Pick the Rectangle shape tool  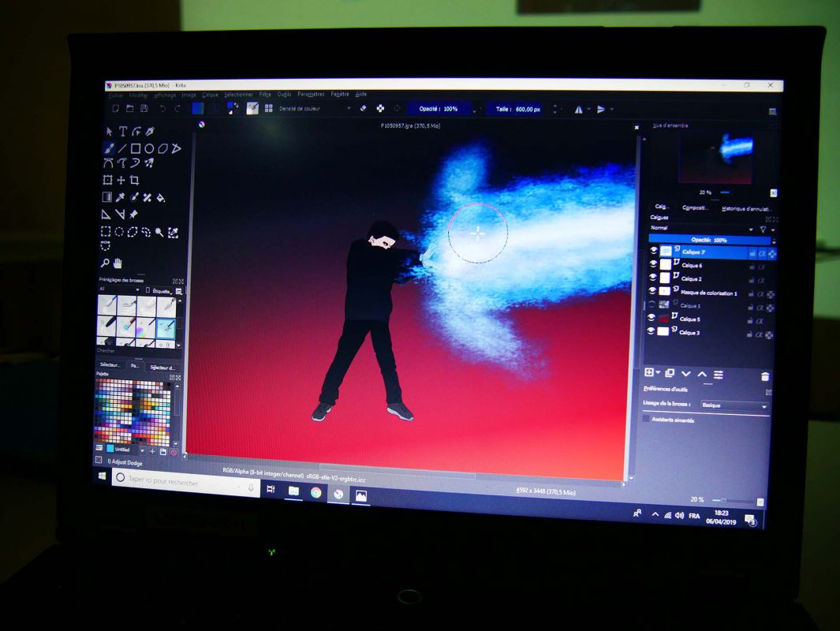(x=136, y=148)
